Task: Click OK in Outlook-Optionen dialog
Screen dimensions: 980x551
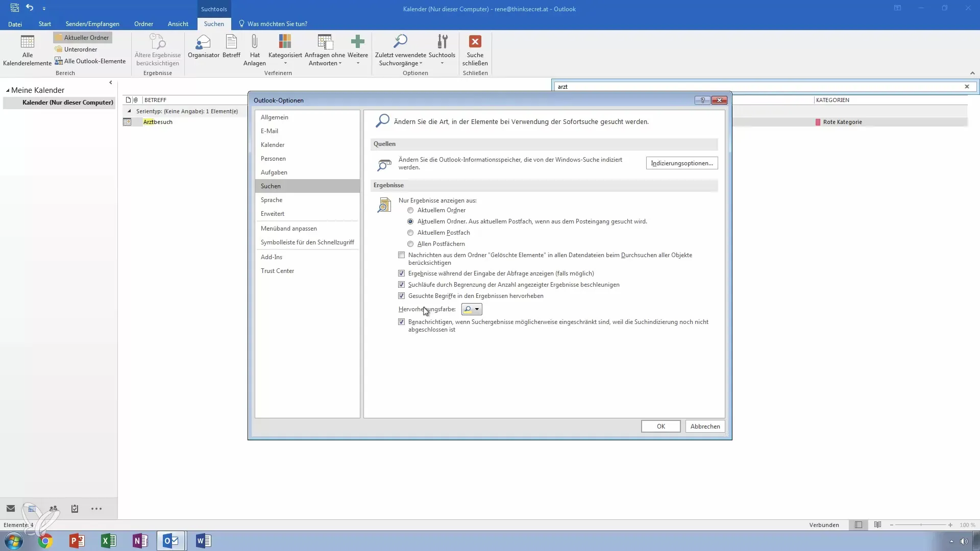Action: 660,427
